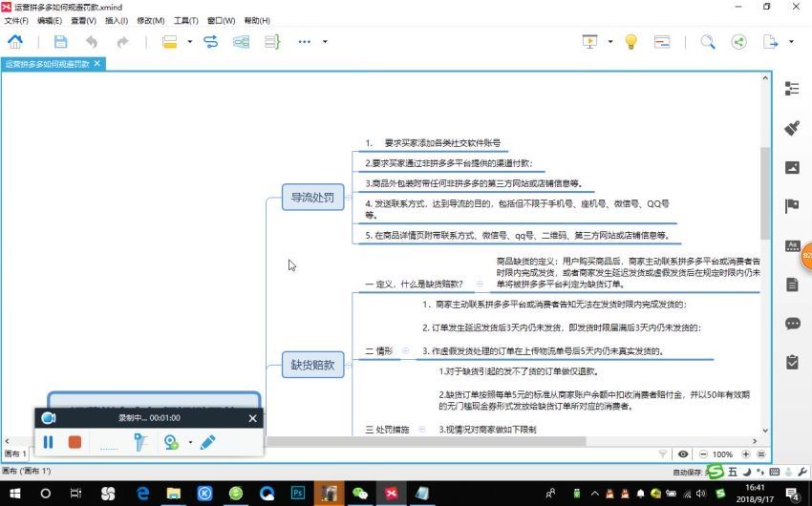
Task: Pick the recorder's mouse highlight tool
Action: tap(139, 442)
